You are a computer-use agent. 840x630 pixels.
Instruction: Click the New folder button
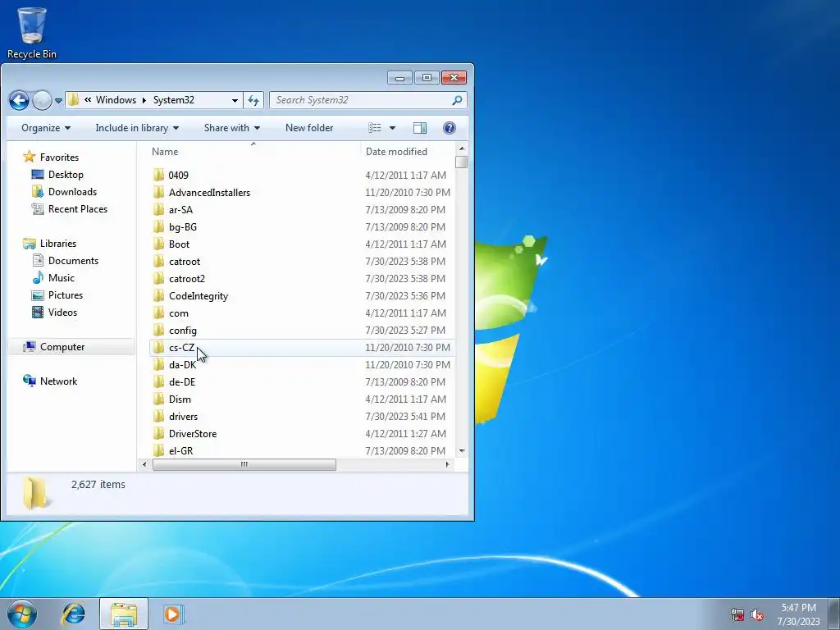point(309,127)
